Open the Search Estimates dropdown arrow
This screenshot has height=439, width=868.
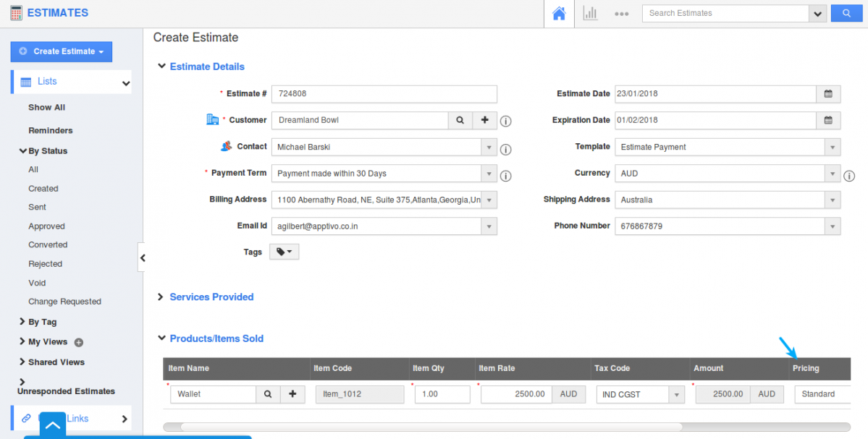pyautogui.click(x=817, y=14)
